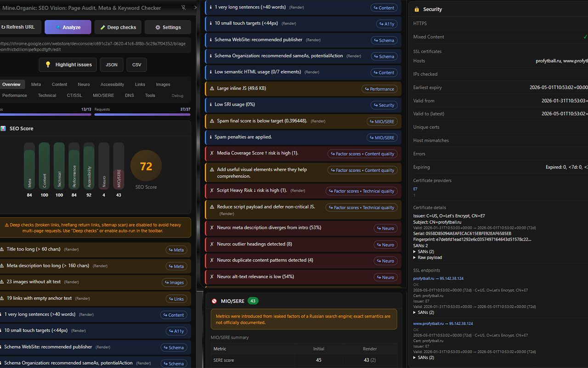
Task: Open the Tools tab
Action: click(150, 96)
